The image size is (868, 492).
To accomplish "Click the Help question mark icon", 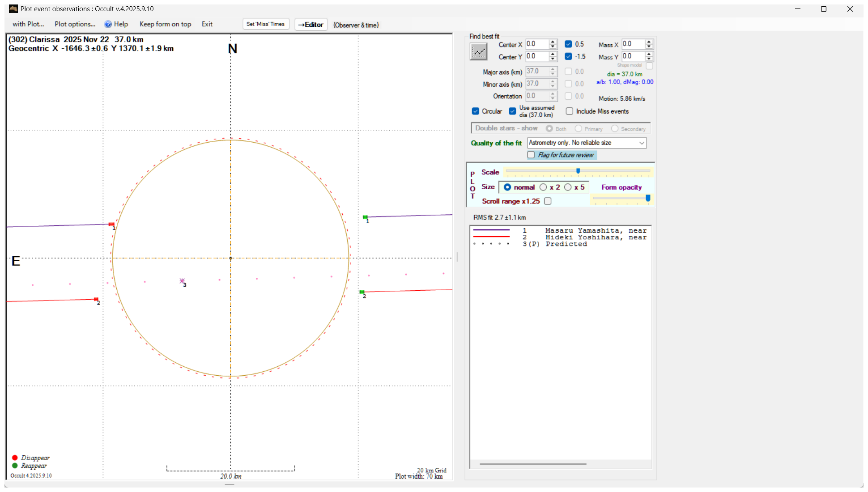I will pos(108,24).
